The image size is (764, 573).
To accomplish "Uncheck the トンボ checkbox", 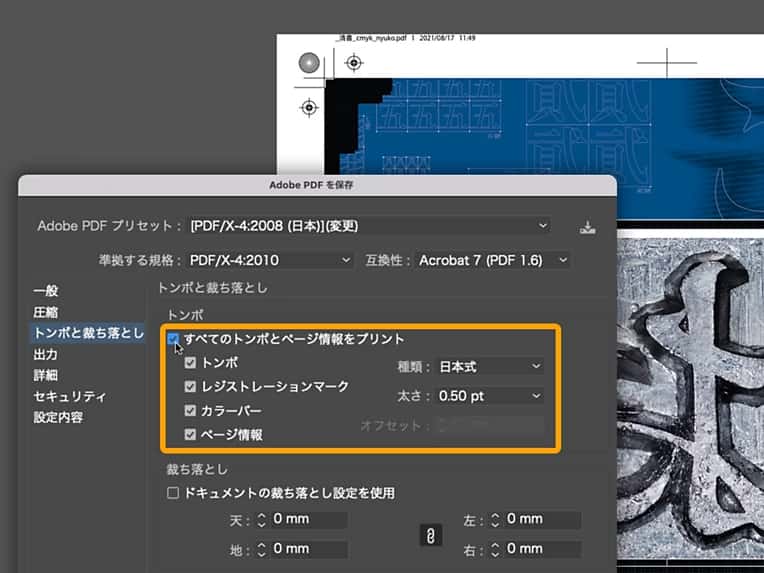I will point(190,363).
